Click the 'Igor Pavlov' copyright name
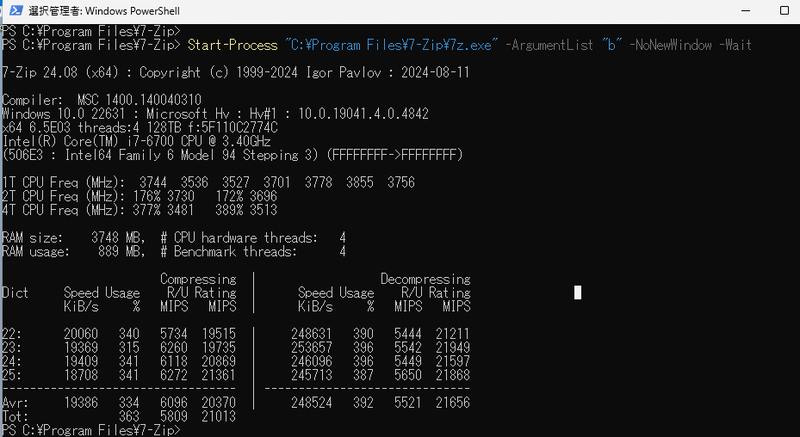800x437 pixels. (x=343, y=72)
